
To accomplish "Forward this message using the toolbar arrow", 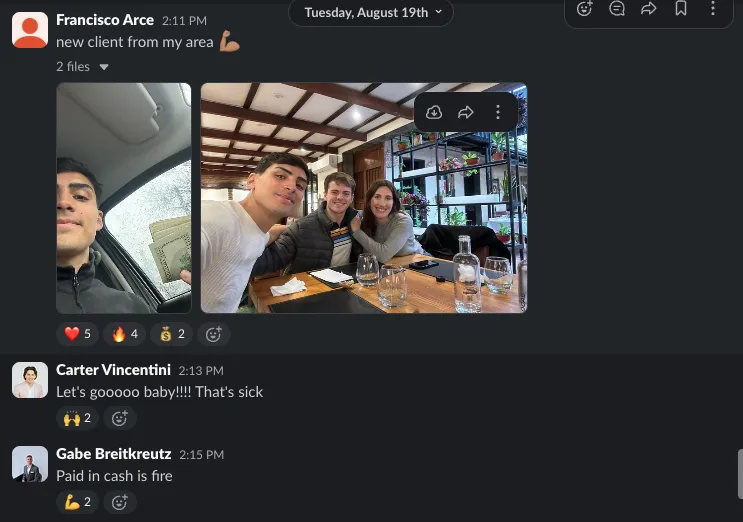I will (648, 9).
